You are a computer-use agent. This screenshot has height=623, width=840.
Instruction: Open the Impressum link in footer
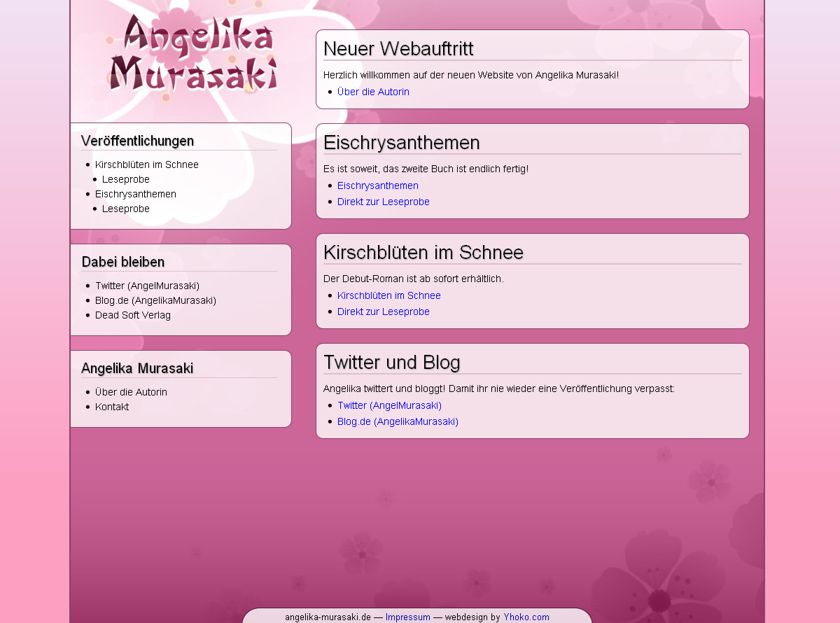pyautogui.click(x=407, y=617)
